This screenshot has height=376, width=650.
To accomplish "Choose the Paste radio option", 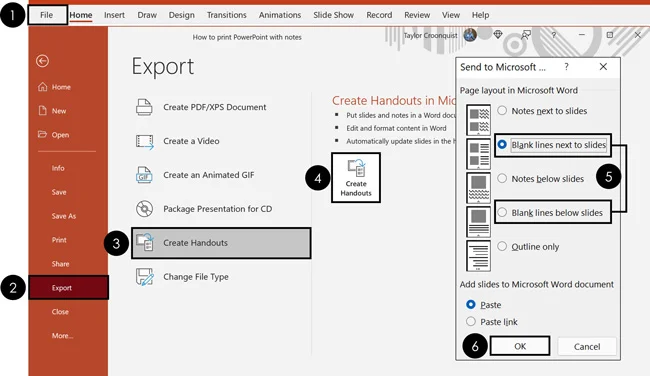I will click(471, 305).
